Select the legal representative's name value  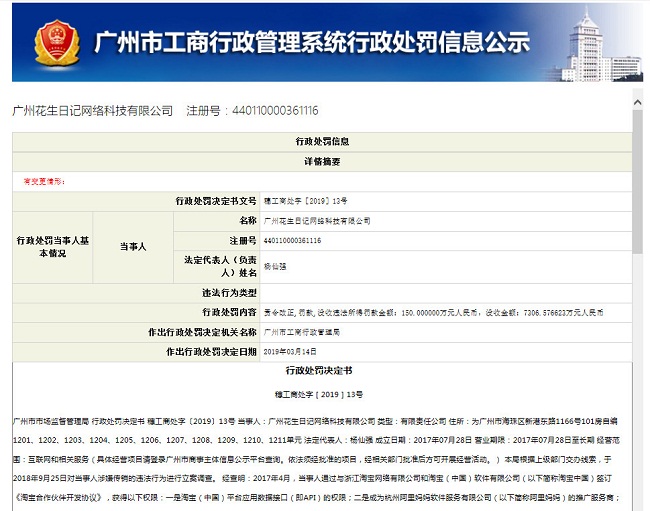[x=275, y=266]
